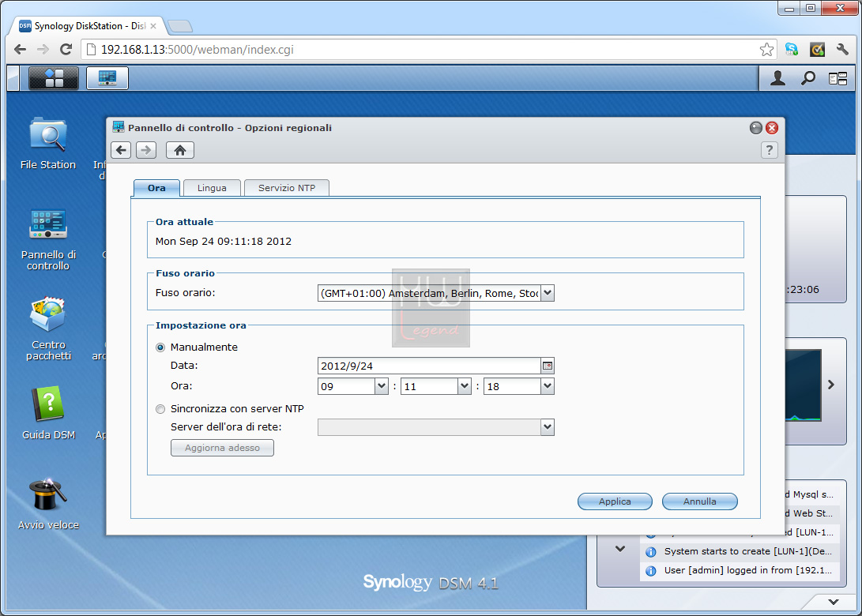Screen dimensions: 862x616
Task: Open Pannello di controllo desktop icon
Action: point(48,239)
